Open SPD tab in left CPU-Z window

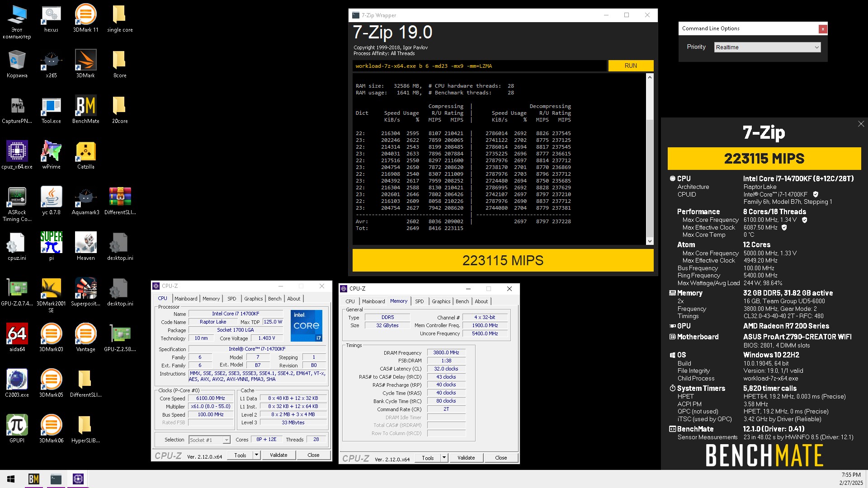pyautogui.click(x=231, y=299)
